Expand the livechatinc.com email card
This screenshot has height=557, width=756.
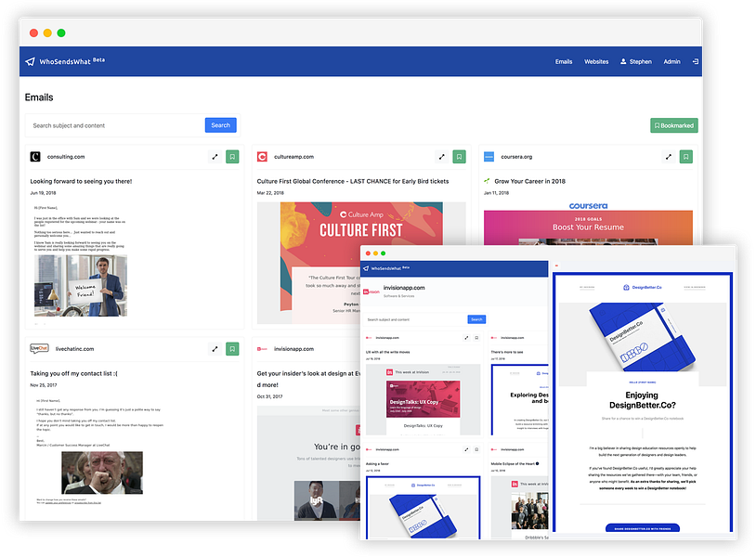[215, 349]
